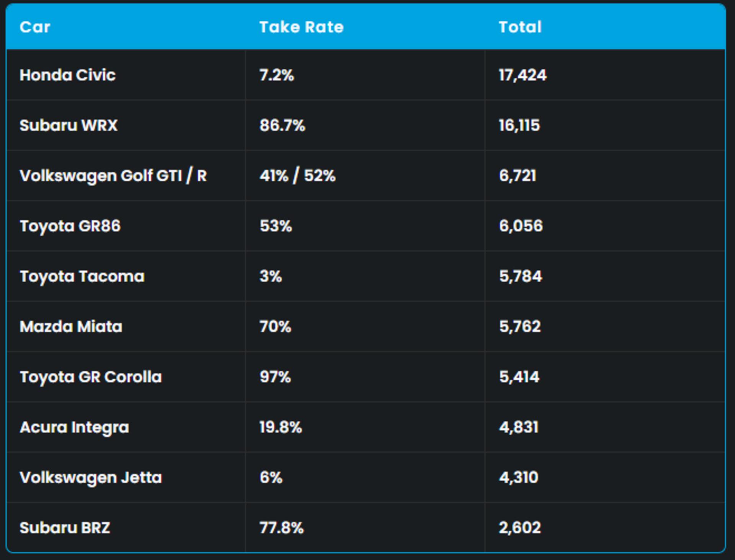Select the 17,424 total value
This screenshot has width=735, height=560.
(x=523, y=75)
